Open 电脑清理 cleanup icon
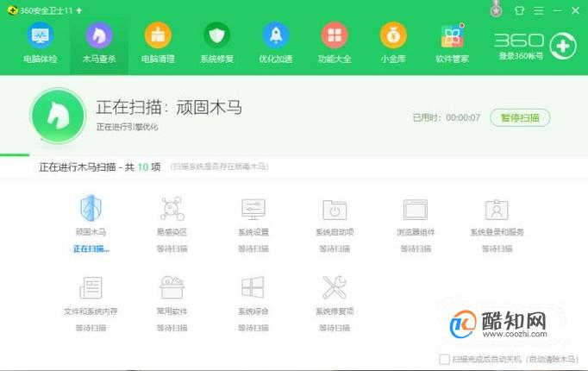The image size is (588, 371). point(158,35)
